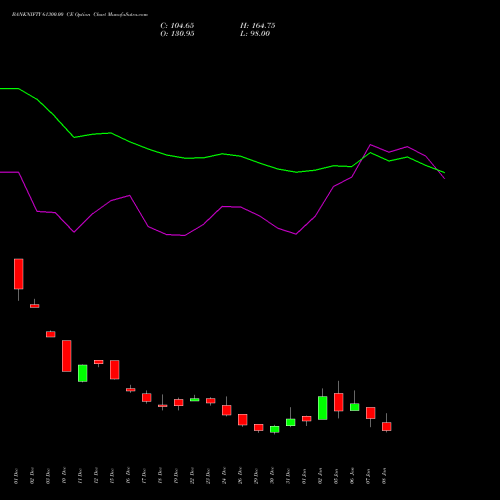
Task: Click the low value L: 98.00
Action: tap(255, 34)
